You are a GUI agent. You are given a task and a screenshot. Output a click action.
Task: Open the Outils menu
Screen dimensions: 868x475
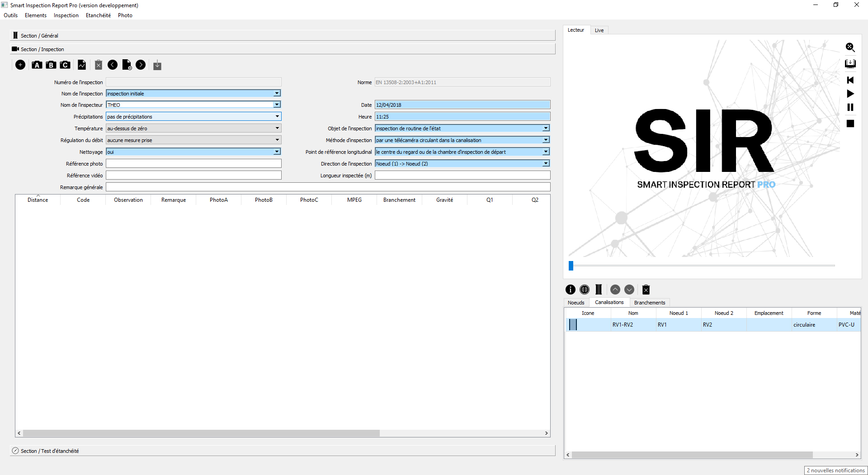[11, 15]
